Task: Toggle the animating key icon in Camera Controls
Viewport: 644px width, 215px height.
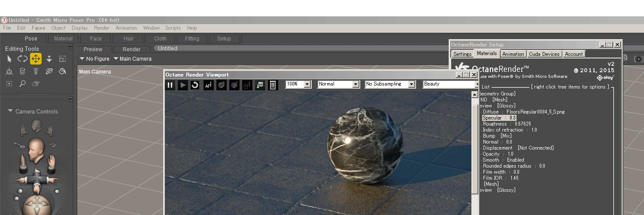Action: 18,144
